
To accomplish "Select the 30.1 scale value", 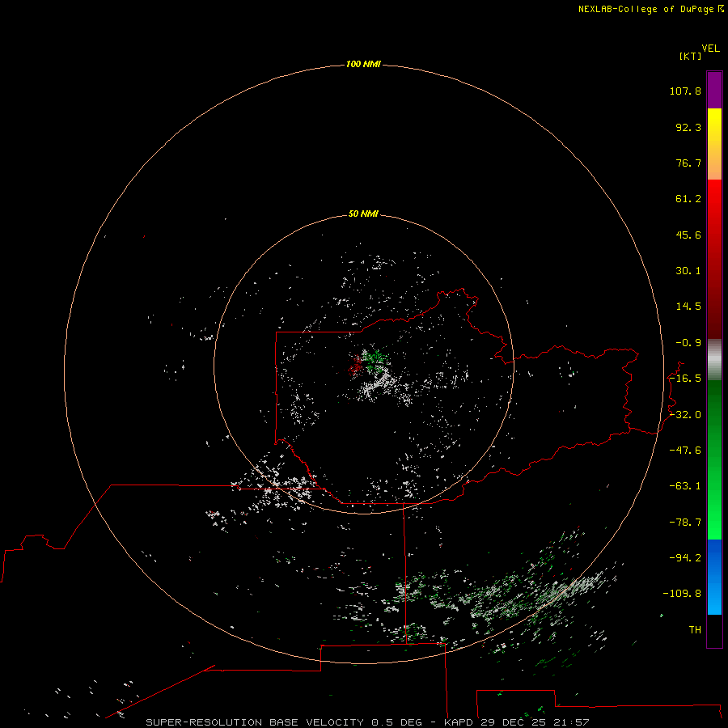I will coord(688,271).
